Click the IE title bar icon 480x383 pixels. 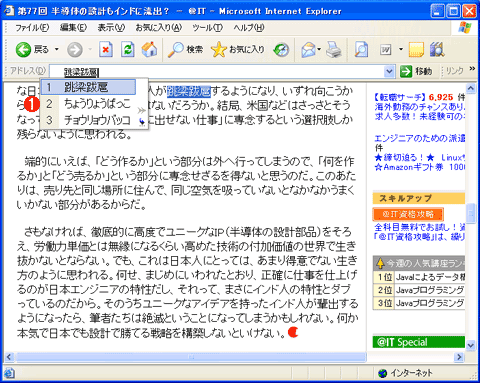(x=9, y=11)
